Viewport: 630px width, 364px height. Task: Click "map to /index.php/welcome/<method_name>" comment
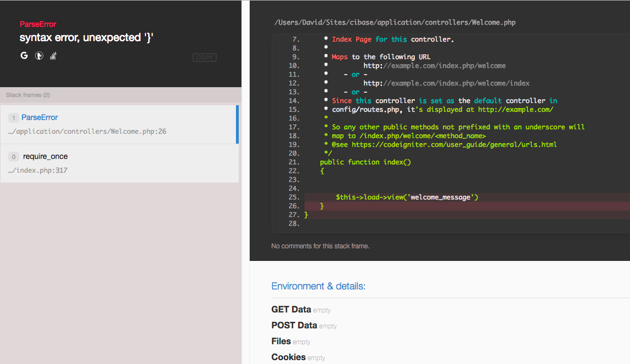pyautogui.click(x=409, y=135)
